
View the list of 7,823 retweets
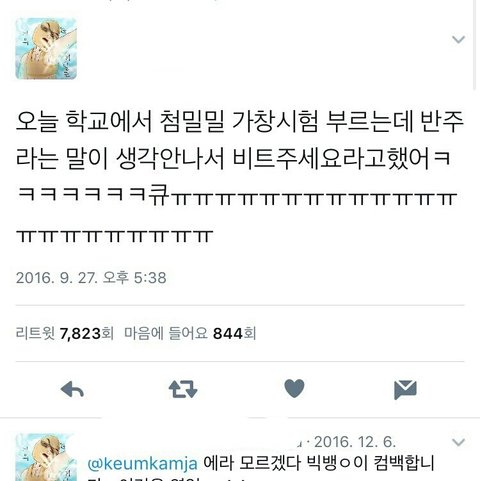pos(65,333)
